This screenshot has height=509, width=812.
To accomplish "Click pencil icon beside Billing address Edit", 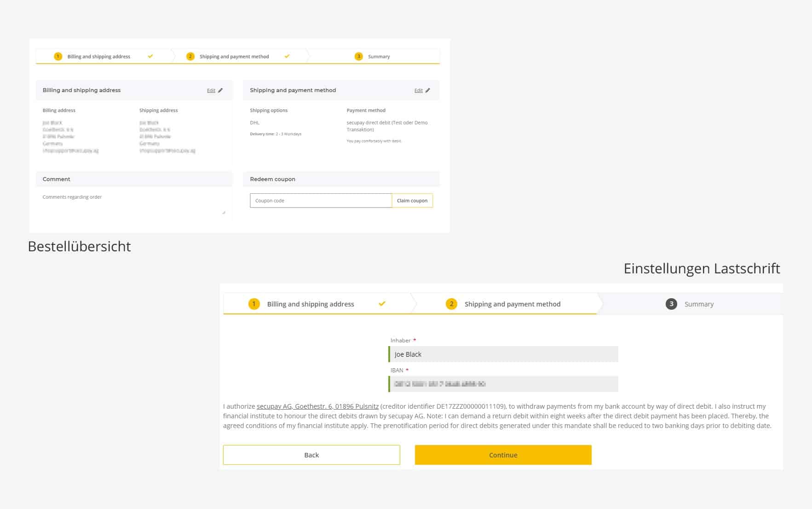I will point(220,91).
